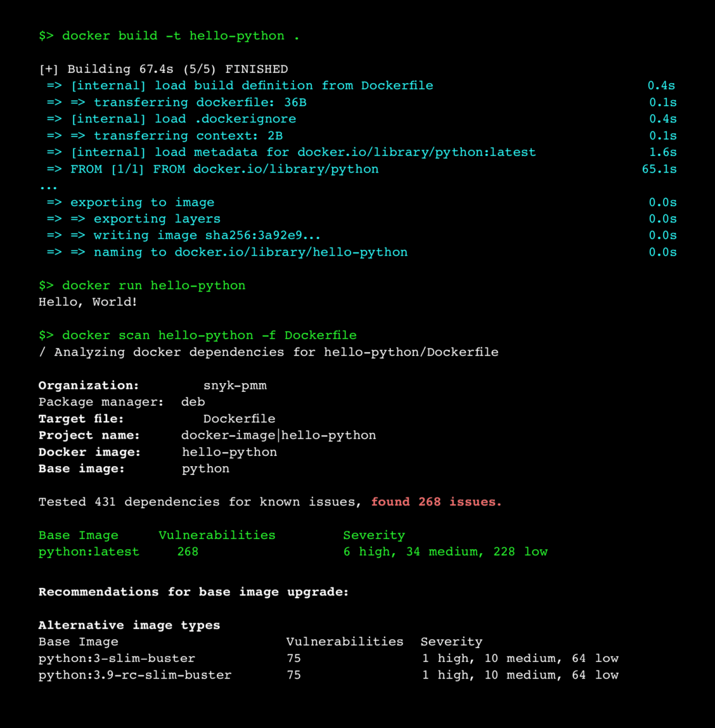Click the '=> exporting to image' line

point(130,202)
